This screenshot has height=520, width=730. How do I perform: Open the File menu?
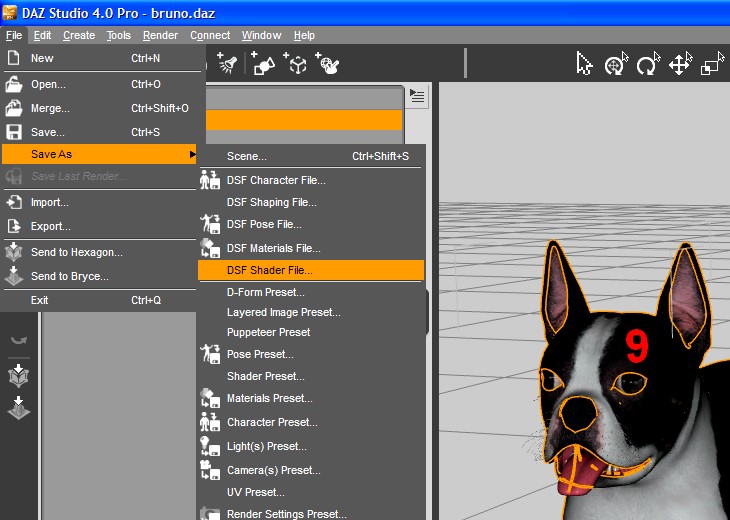point(14,35)
